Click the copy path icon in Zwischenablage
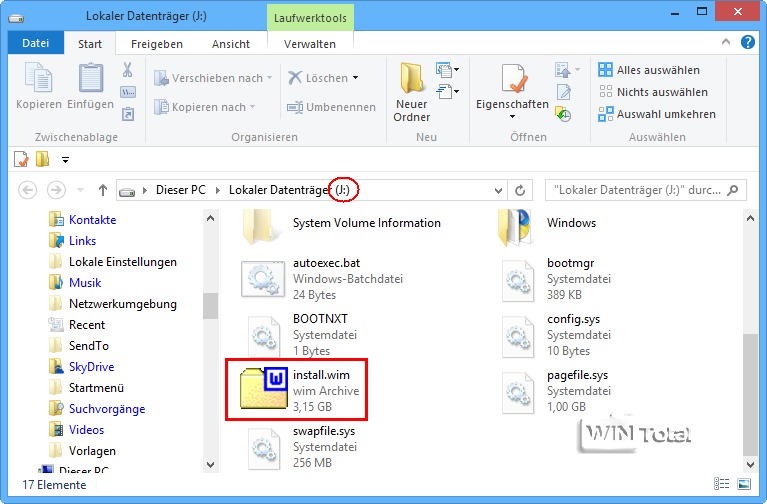The image size is (767, 504). point(128,92)
